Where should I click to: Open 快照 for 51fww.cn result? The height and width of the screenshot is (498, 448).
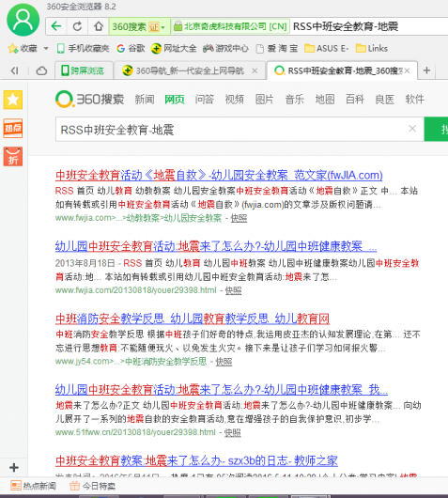232,432
